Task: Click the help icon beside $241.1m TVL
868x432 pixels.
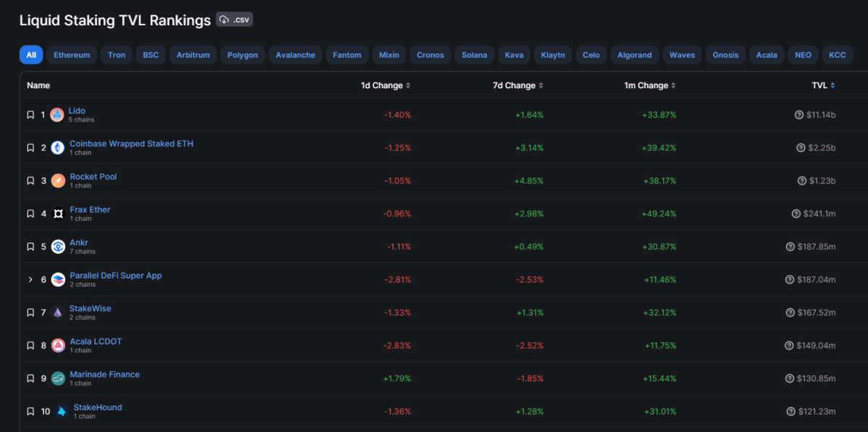Action: [796, 213]
